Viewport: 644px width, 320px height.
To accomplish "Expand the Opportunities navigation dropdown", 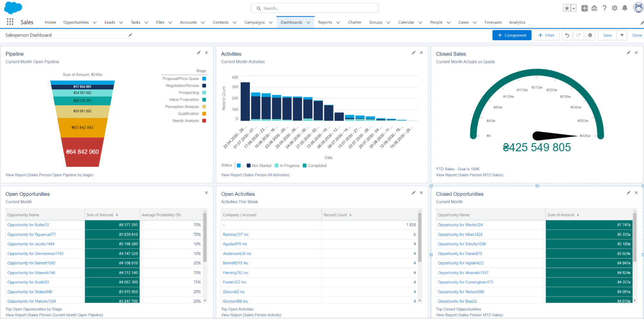I will point(95,22).
